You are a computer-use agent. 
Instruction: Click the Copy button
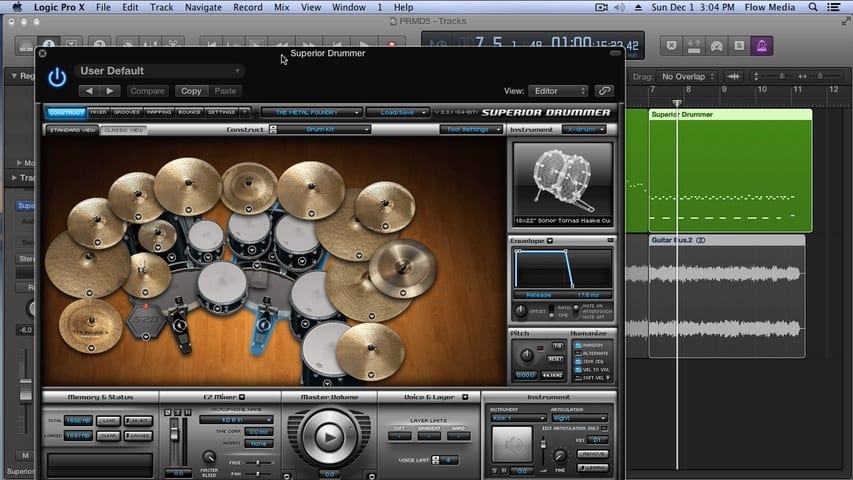point(190,91)
